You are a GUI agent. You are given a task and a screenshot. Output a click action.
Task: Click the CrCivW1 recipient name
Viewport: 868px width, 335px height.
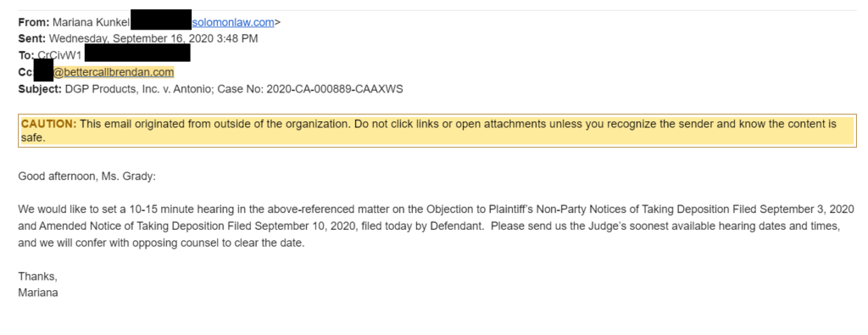click(59, 55)
